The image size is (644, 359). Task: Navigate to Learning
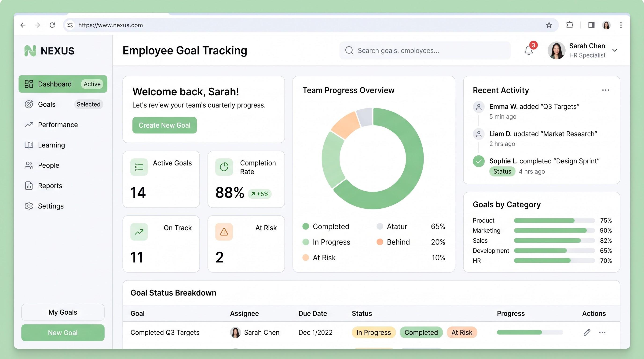pos(63,145)
